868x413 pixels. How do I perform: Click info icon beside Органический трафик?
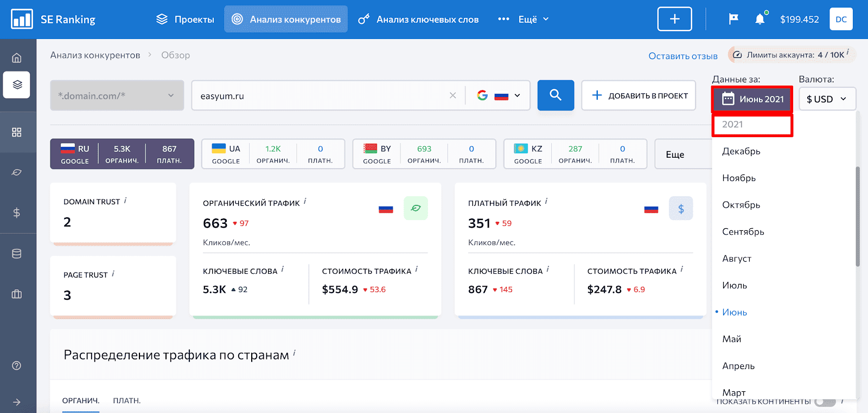(305, 202)
